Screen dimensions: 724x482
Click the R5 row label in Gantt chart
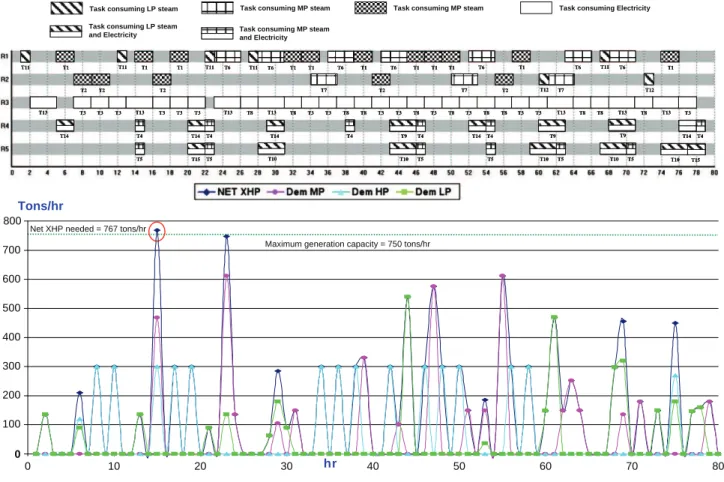coord(5,149)
